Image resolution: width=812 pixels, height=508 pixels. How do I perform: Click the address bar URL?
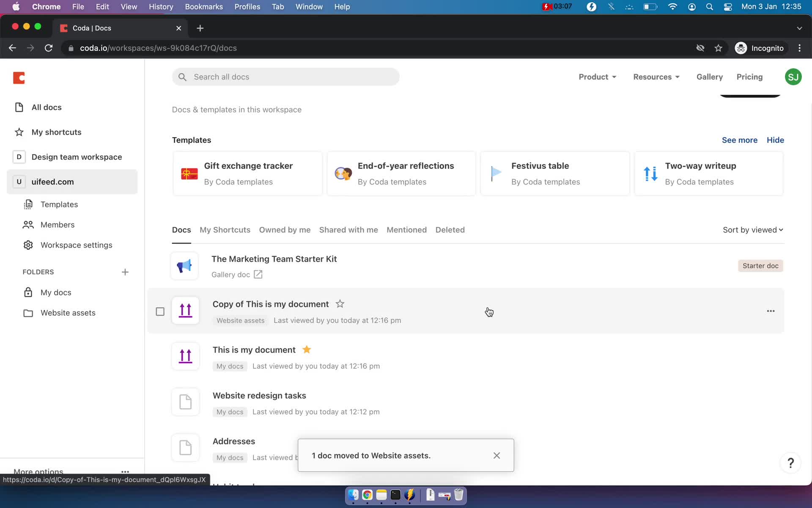click(158, 48)
